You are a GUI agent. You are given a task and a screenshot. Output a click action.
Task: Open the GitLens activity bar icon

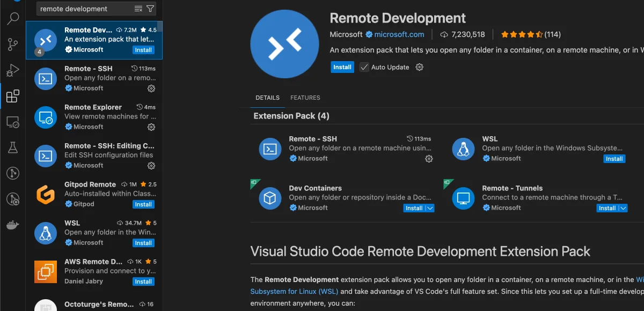(13, 173)
